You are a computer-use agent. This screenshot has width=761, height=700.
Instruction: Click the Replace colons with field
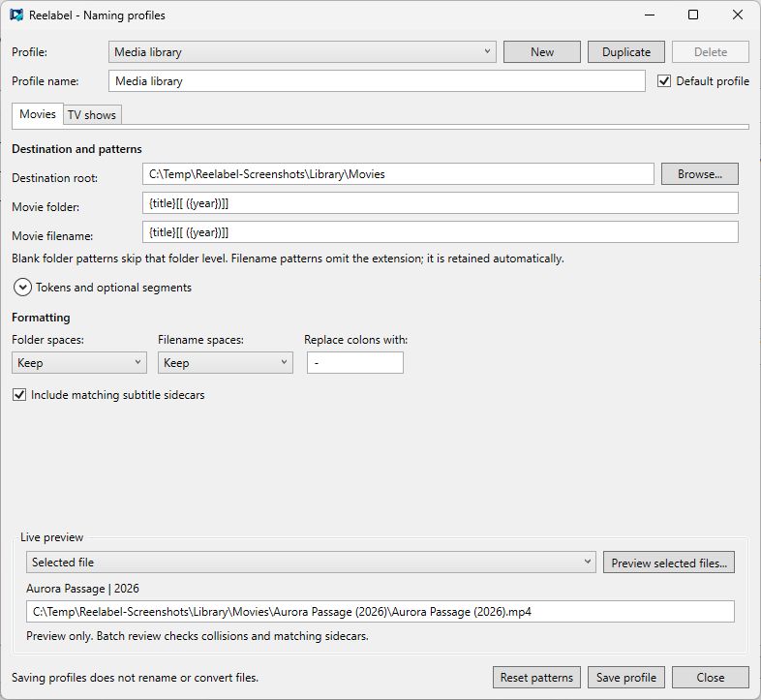coord(354,363)
